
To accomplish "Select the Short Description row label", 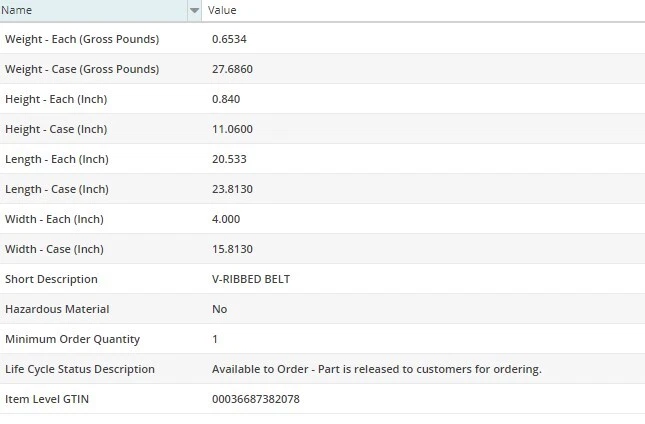I will click(51, 279).
